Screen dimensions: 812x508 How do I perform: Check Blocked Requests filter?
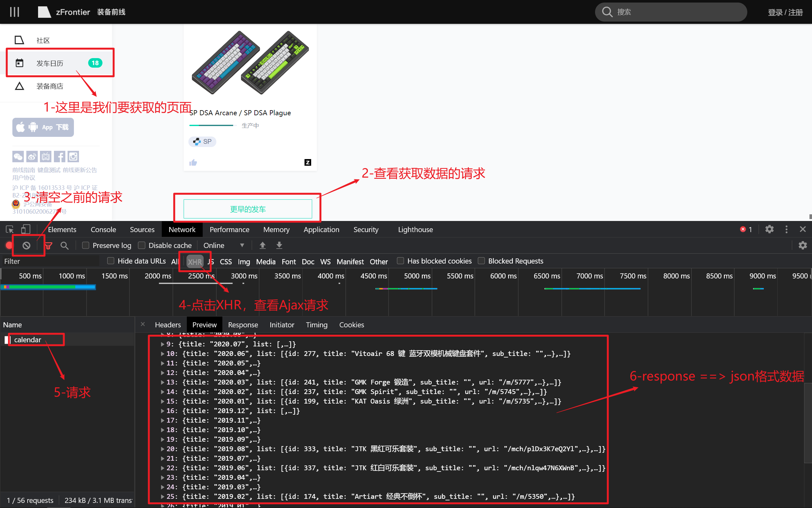[x=481, y=261]
